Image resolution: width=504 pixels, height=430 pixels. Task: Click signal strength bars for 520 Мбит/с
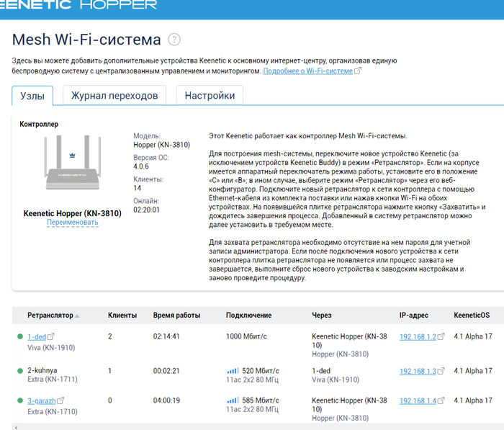point(233,371)
